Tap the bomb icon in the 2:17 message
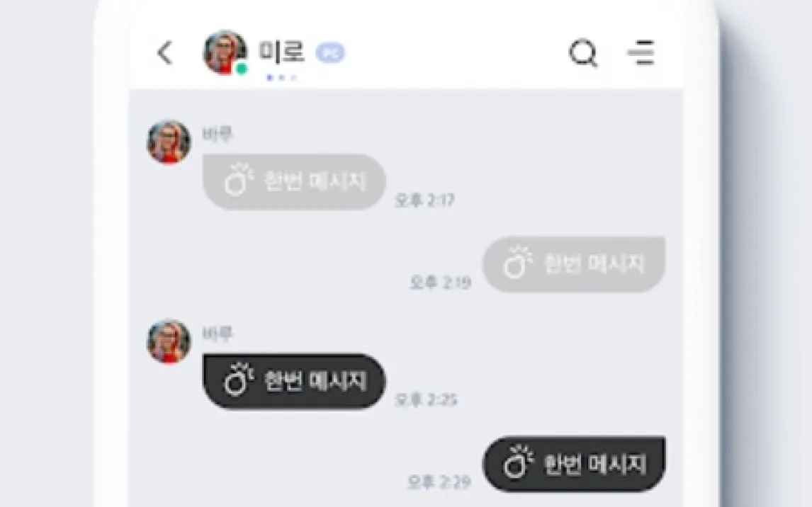 238,180
